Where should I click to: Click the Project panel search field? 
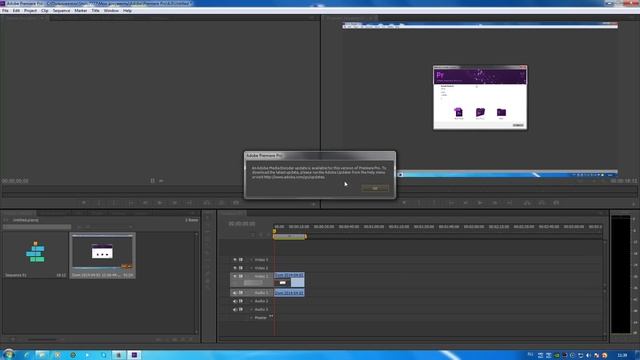coord(37,227)
